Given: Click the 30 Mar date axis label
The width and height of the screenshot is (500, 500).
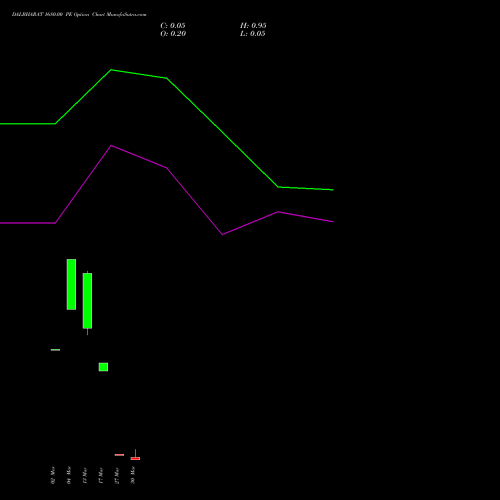Looking at the screenshot, I should pyautogui.click(x=133, y=475).
